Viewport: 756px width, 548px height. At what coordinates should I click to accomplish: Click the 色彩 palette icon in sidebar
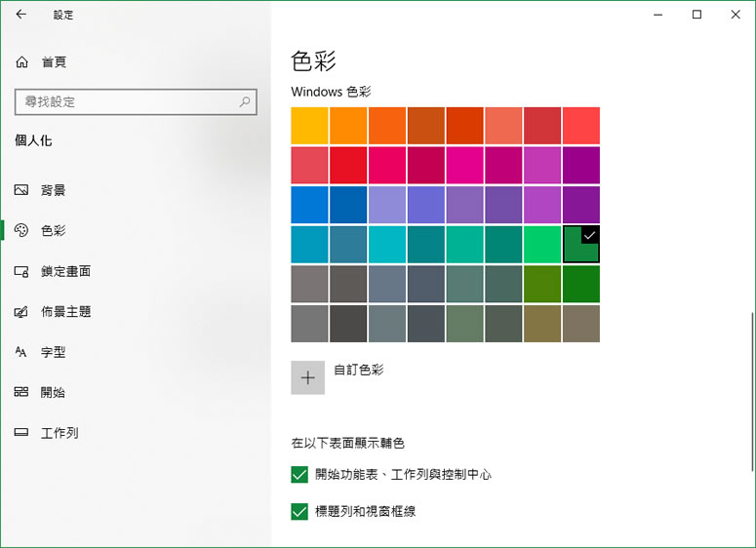pyautogui.click(x=21, y=231)
